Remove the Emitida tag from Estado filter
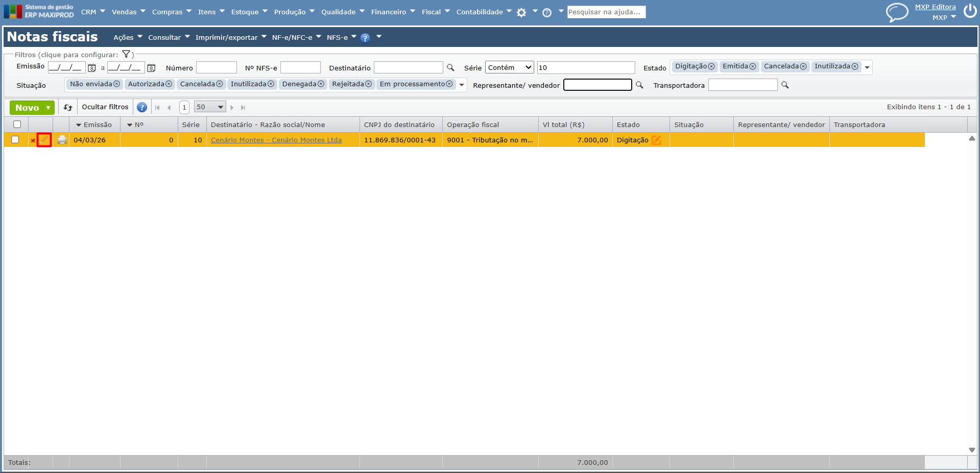The height and width of the screenshot is (473, 980). [753, 67]
